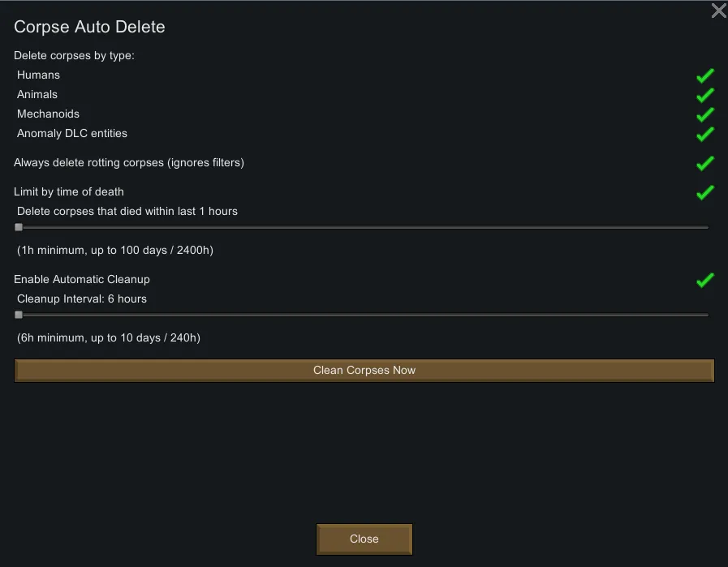
Task: Disable the Anomaly DLC entities checkmark
Action: (x=704, y=134)
